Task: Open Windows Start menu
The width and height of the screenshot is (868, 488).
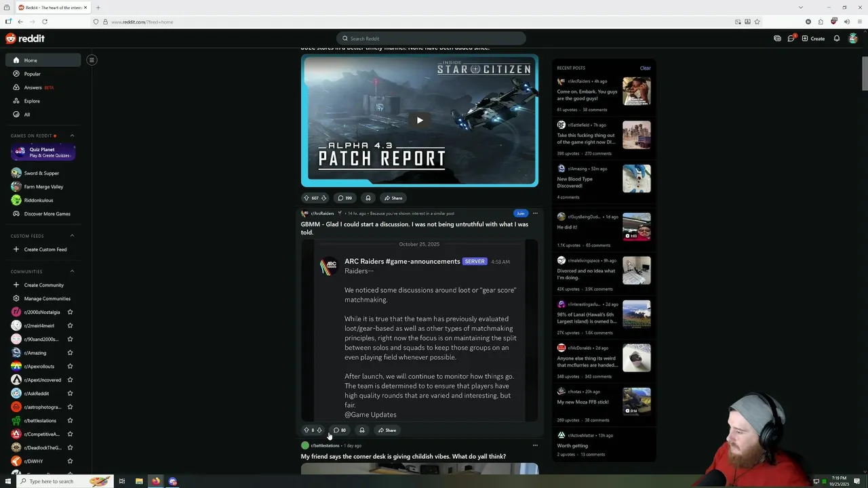Action: pos(7,481)
